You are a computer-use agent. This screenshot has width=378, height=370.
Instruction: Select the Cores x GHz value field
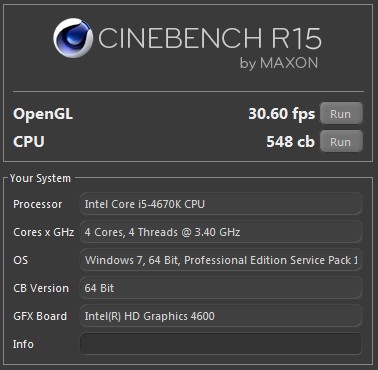coord(221,232)
